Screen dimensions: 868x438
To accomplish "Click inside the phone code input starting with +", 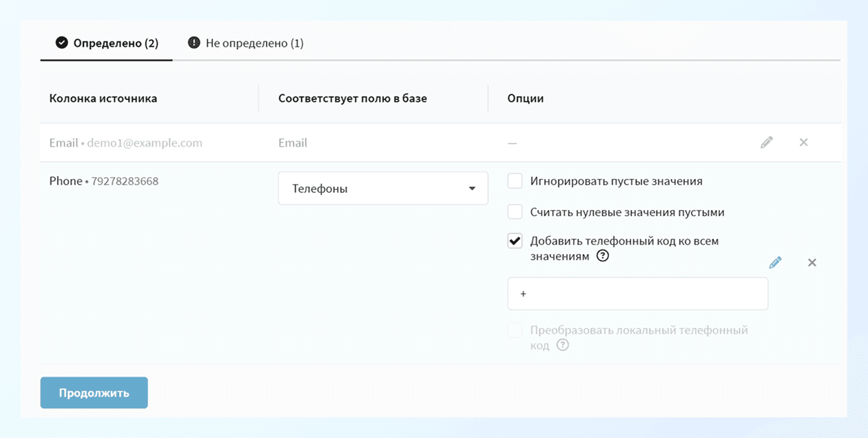I will 637,293.
